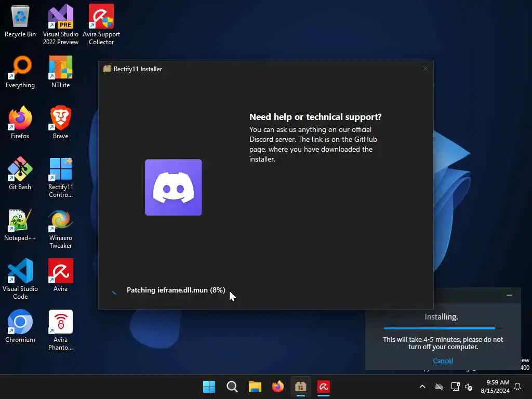Click the progress spinner beside Patching status
The image size is (532, 399).
(x=114, y=292)
